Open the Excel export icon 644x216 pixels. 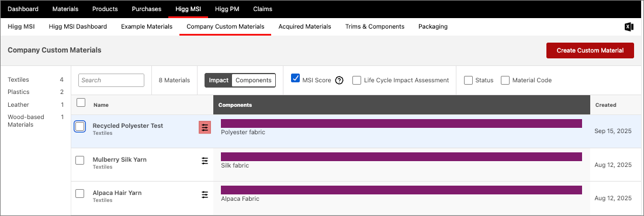click(629, 27)
